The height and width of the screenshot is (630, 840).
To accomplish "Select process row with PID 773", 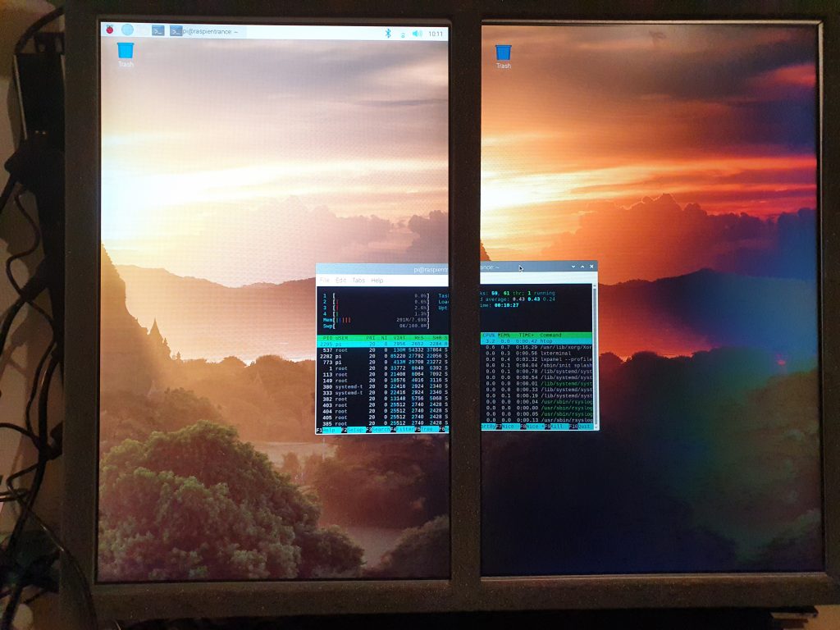I will pyautogui.click(x=382, y=363).
